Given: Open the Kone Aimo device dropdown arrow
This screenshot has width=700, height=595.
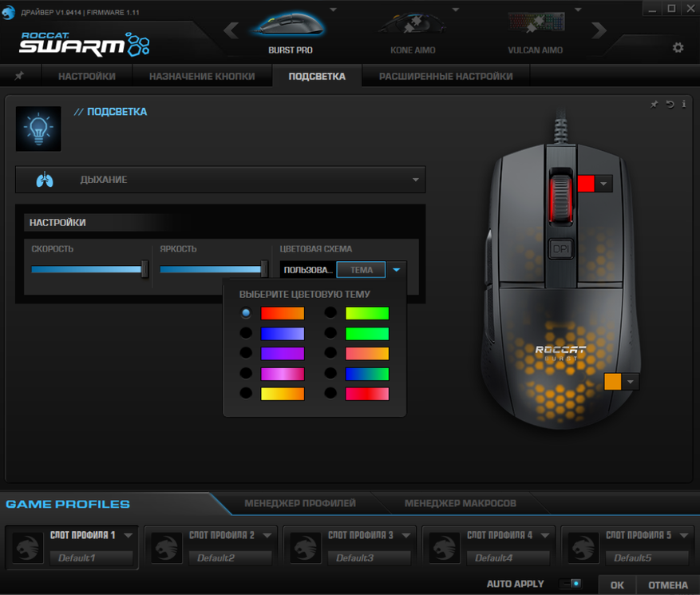Looking at the screenshot, I should coord(455,10).
